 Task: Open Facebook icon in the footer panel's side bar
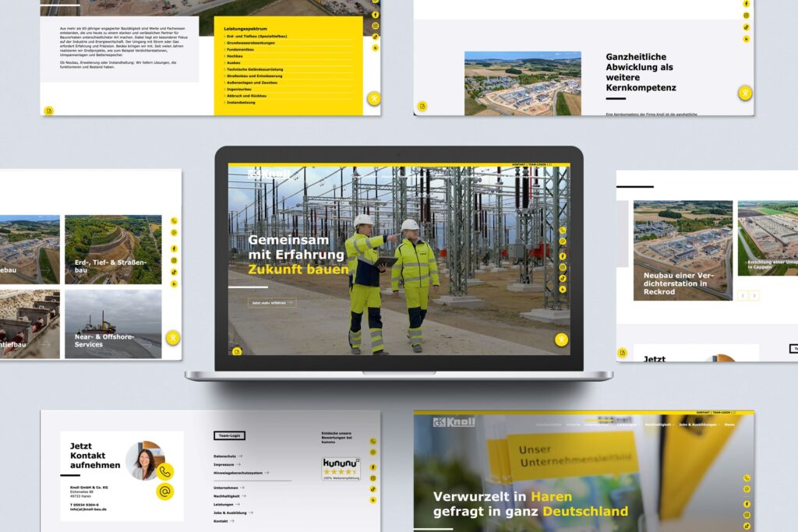click(373, 467)
